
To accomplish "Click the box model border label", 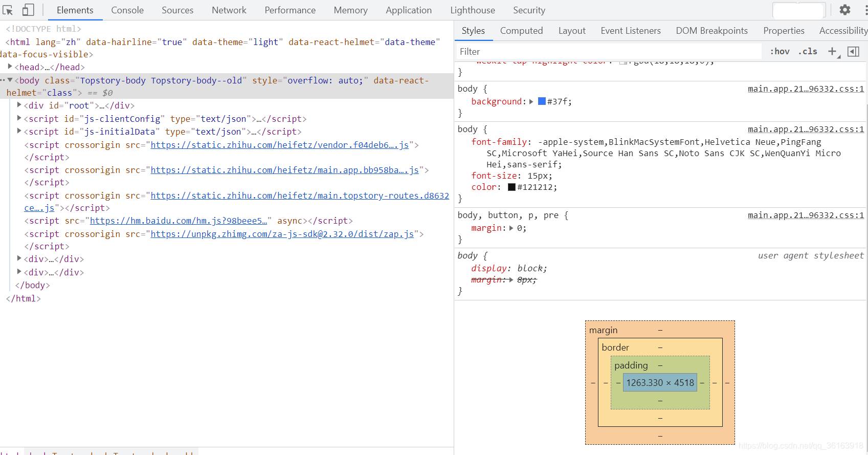I will point(615,347).
